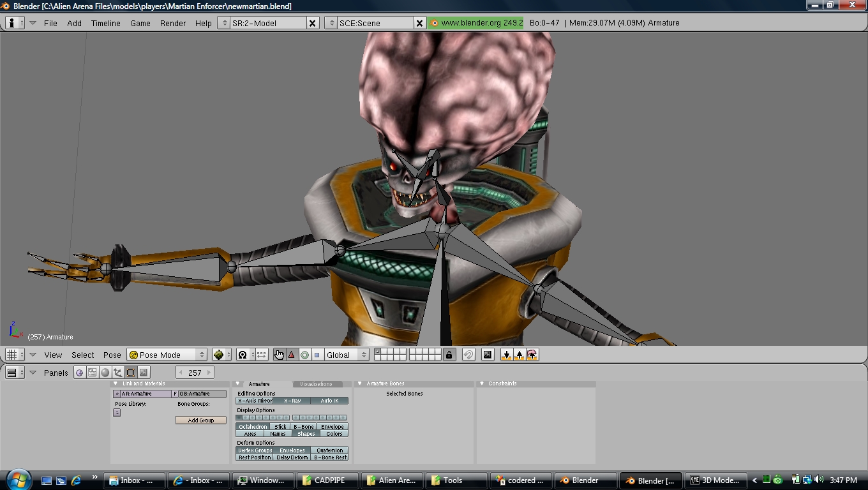
Task: Click the copy pose to buffer icon
Action: 507,355
